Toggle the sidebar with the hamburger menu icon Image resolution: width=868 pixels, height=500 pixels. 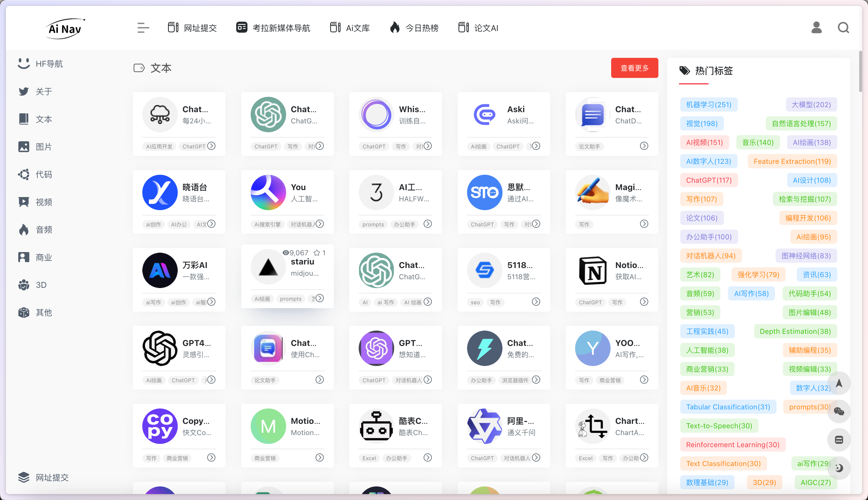coord(143,27)
